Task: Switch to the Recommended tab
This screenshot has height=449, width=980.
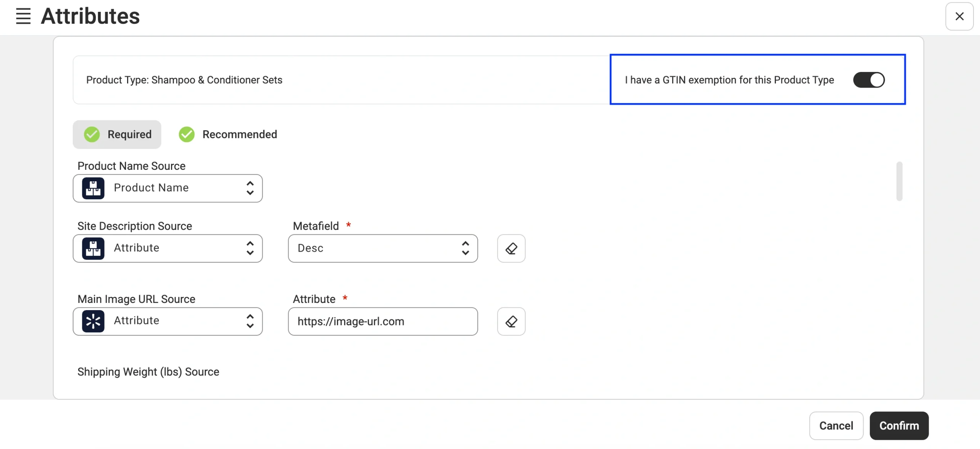Action: [228, 135]
